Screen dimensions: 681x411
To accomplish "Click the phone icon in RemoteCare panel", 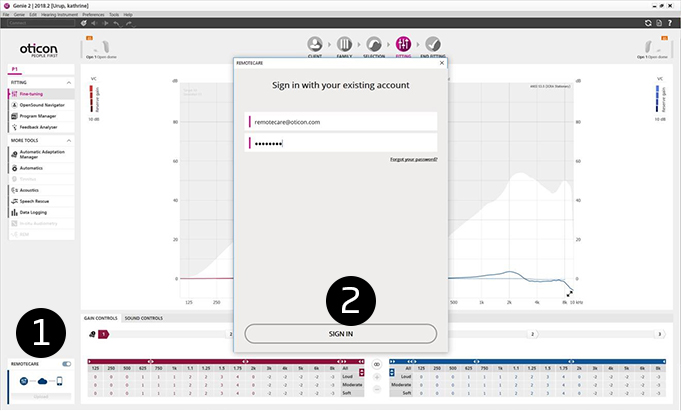I will coord(60,381).
